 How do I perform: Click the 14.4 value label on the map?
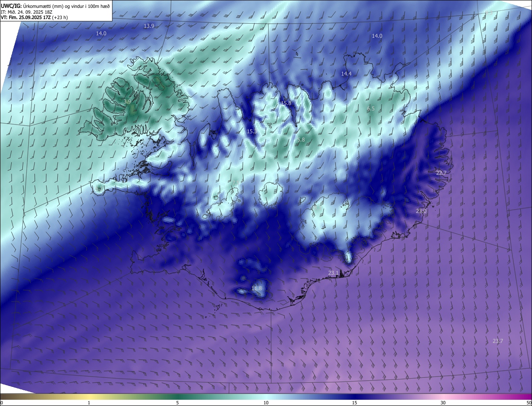coord(346,73)
